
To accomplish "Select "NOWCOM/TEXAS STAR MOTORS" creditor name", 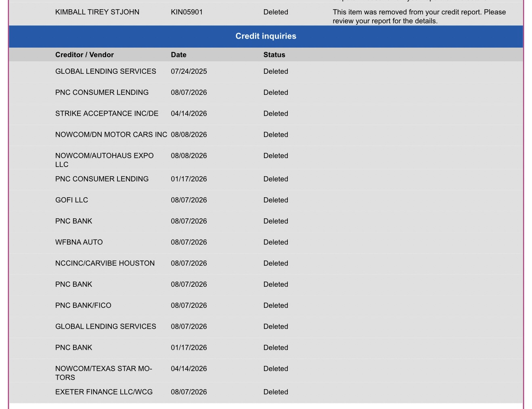I will point(104,373).
